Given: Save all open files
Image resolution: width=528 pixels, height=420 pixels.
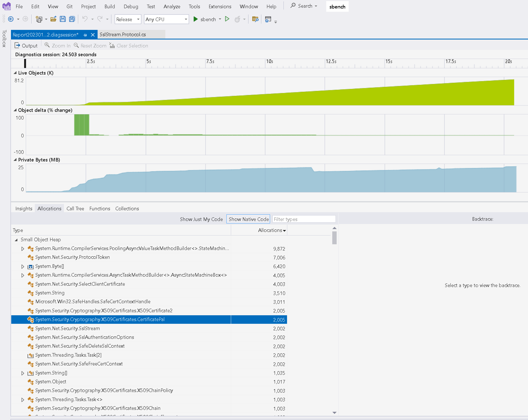Looking at the screenshot, I should tap(72, 19).
